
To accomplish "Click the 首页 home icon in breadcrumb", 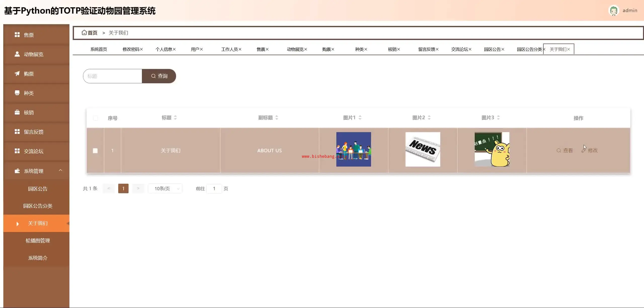I will [84, 33].
